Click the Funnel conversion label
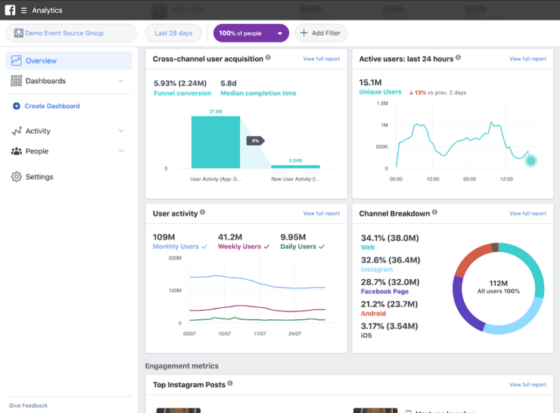Image resolution: width=560 pixels, height=413 pixels. click(182, 93)
